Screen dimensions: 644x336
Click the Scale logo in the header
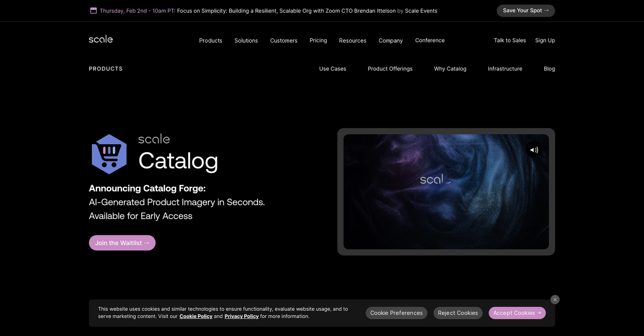[101, 39]
